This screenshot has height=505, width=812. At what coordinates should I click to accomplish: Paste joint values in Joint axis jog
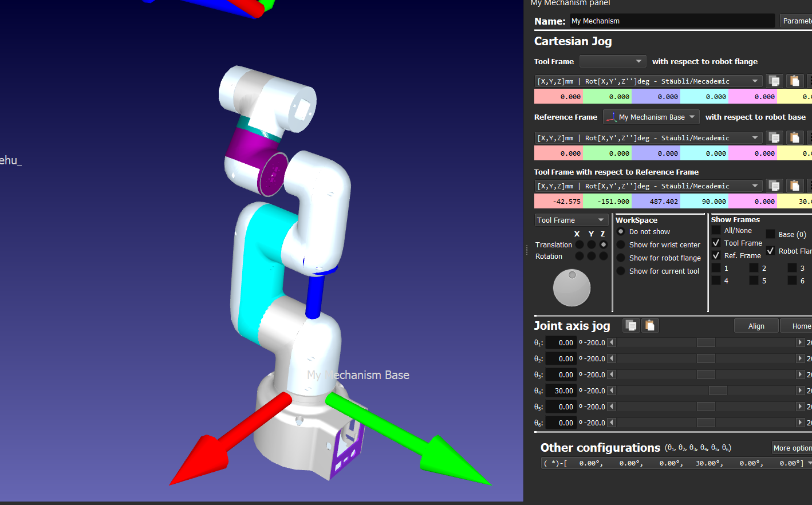[x=650, y=325]
